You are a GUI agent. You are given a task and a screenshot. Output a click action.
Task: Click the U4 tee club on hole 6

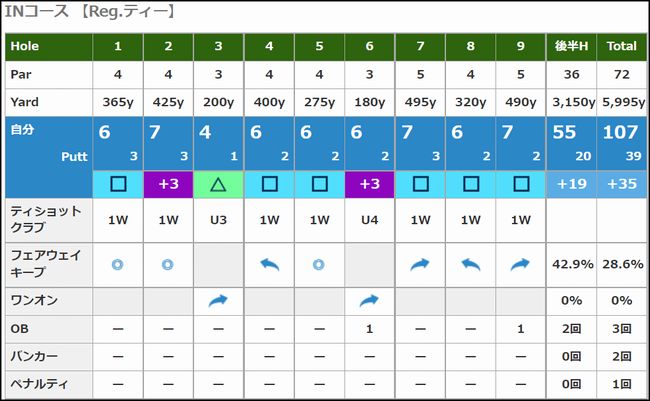[369, 220]
